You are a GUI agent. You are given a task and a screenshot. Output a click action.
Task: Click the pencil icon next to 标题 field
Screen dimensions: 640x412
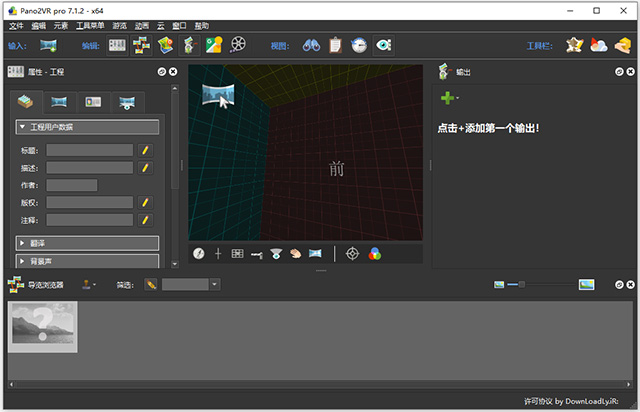point(145,150)
